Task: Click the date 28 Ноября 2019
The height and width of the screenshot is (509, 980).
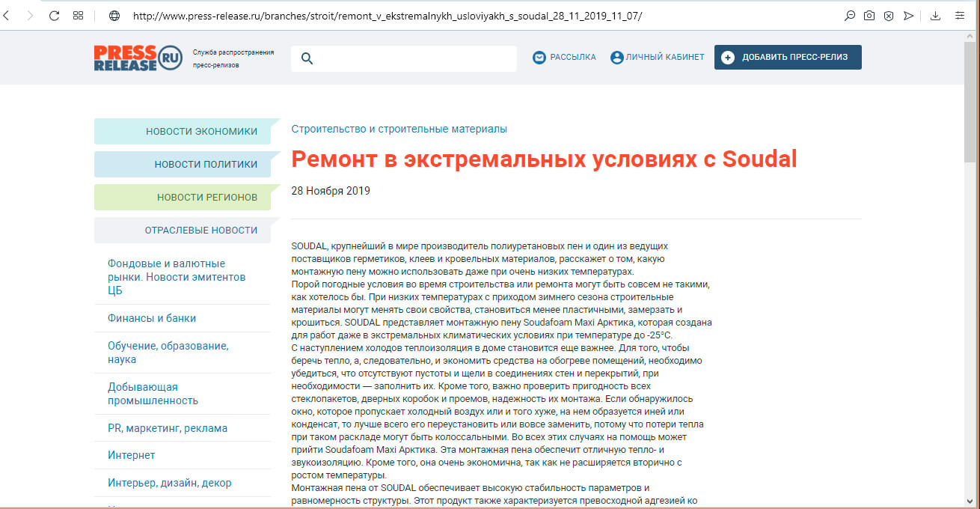Action: 331,191
